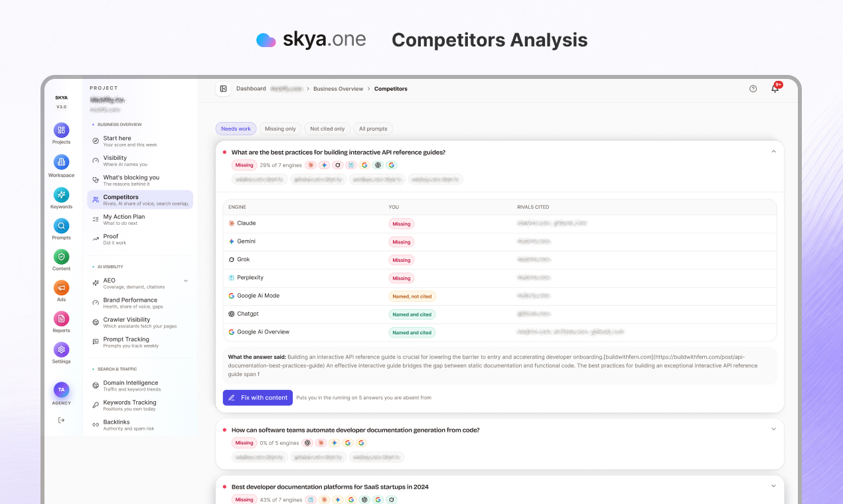Select the All prompts filter
The image size is (843, 504).
[x=373, y=129]
